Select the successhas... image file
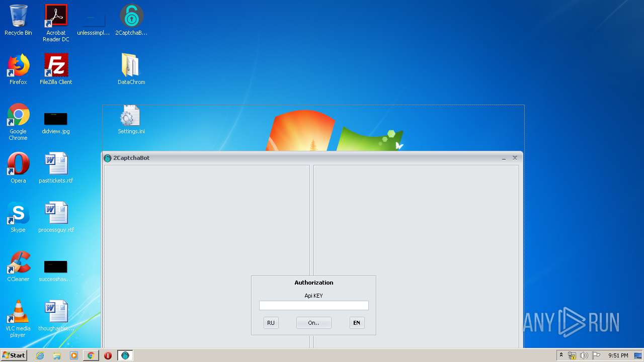Viewport: 644px width, 362px height. point(55,270)
